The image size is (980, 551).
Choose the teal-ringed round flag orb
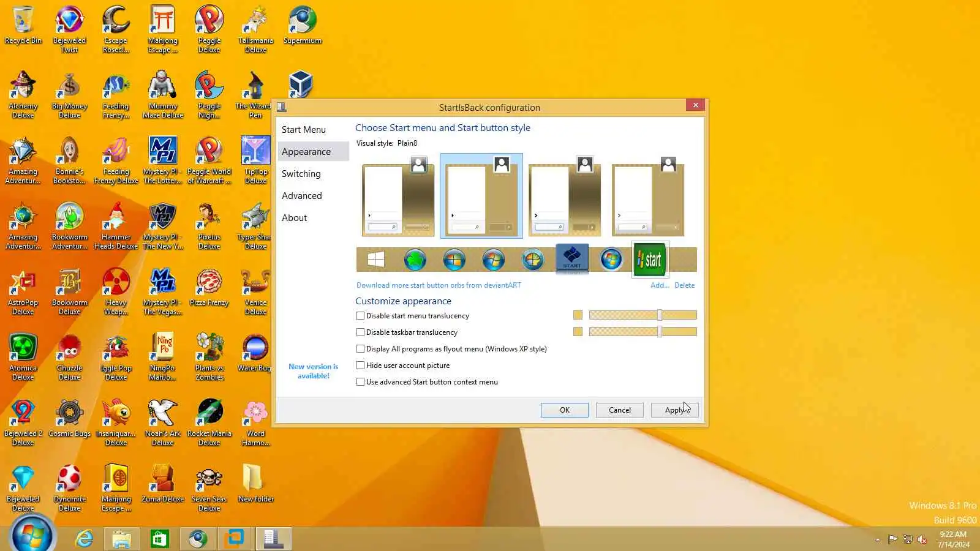pyautogui.click(x=533, y=260)
